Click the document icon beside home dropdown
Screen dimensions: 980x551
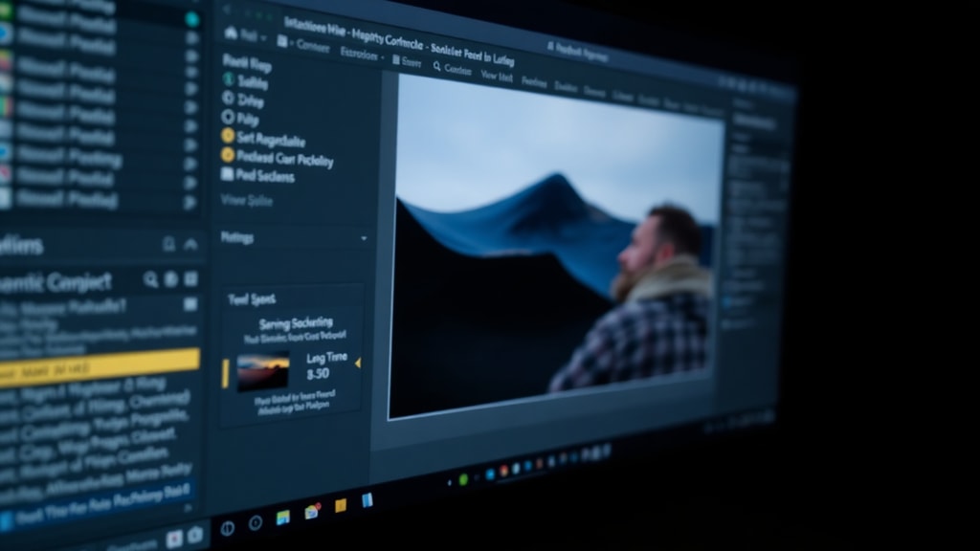tap(282, 41)
